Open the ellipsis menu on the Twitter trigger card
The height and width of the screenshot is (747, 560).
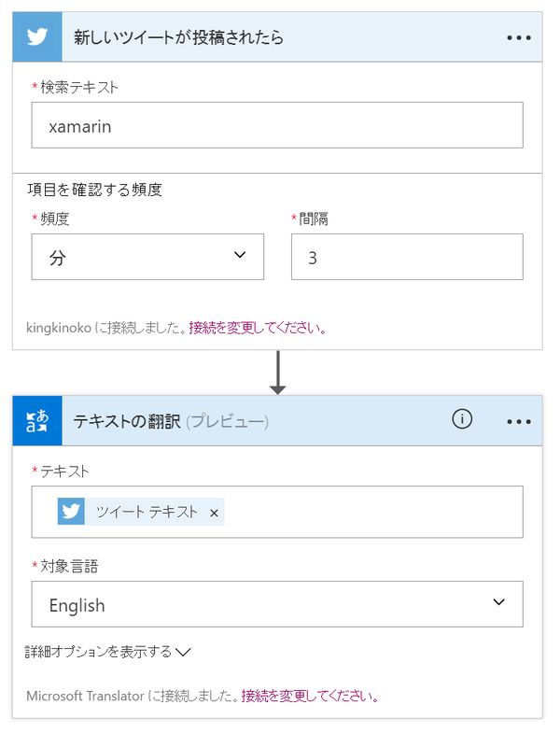(x=519, y=37)
